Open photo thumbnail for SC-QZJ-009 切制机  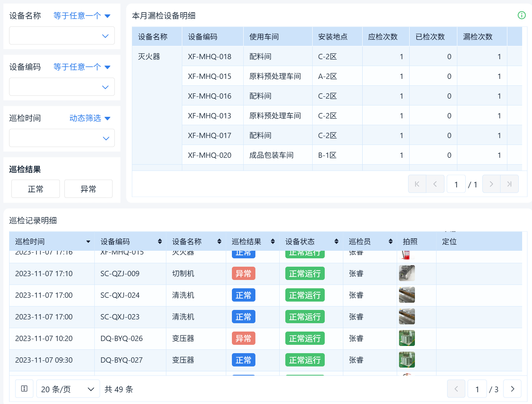[407, 274]
